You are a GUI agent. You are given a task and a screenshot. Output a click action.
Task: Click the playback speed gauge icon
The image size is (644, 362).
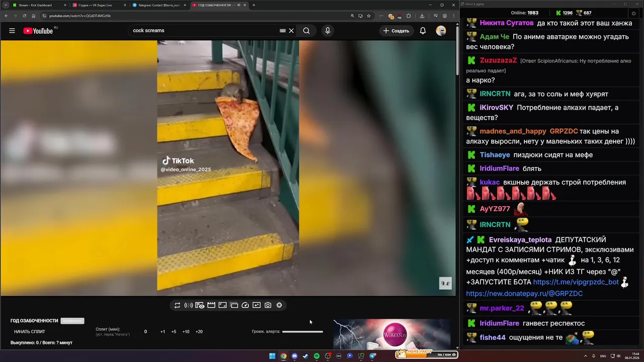[x=245, y=305]
